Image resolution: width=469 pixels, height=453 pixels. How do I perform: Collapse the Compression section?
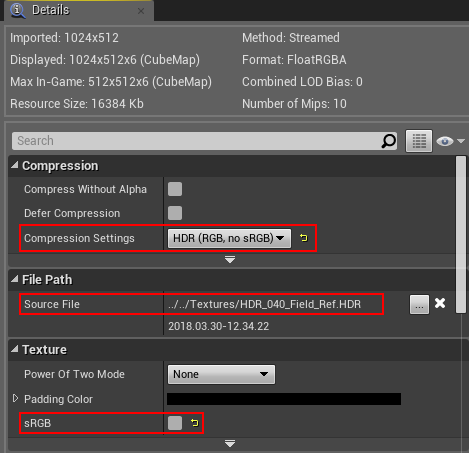[15, 165]
